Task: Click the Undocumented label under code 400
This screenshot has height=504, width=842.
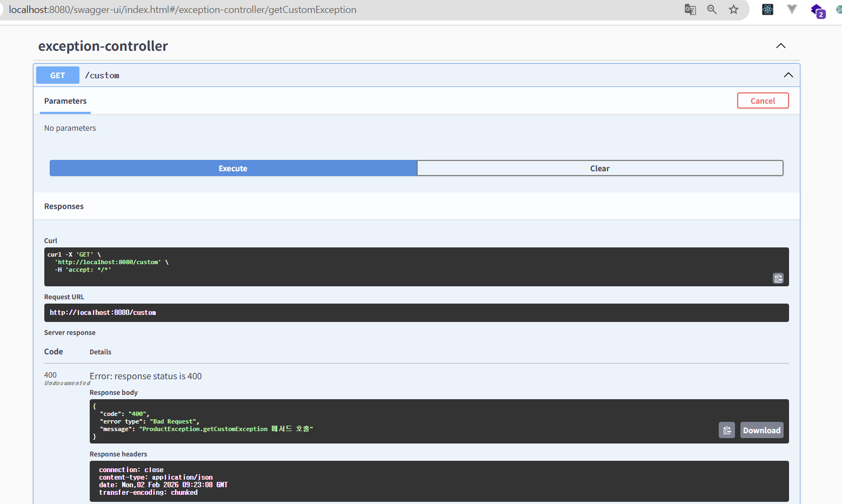Action: point(67,383)
